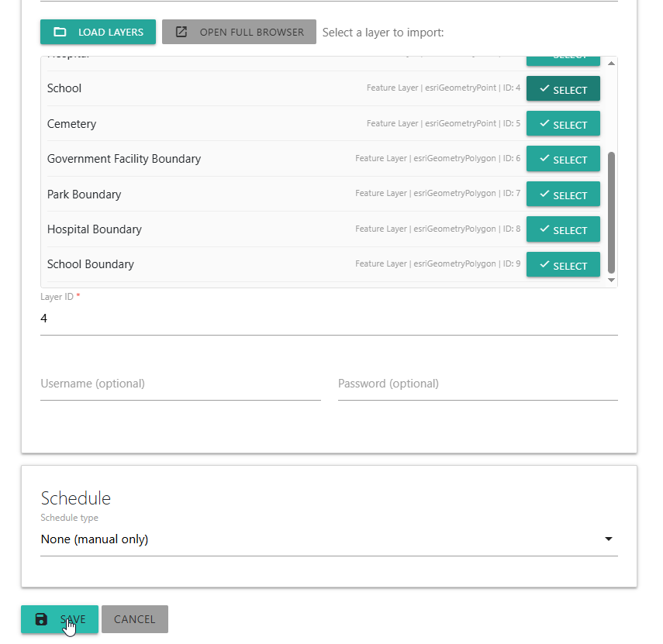Cancel the form
663x644 pixels.
point(134,619)
